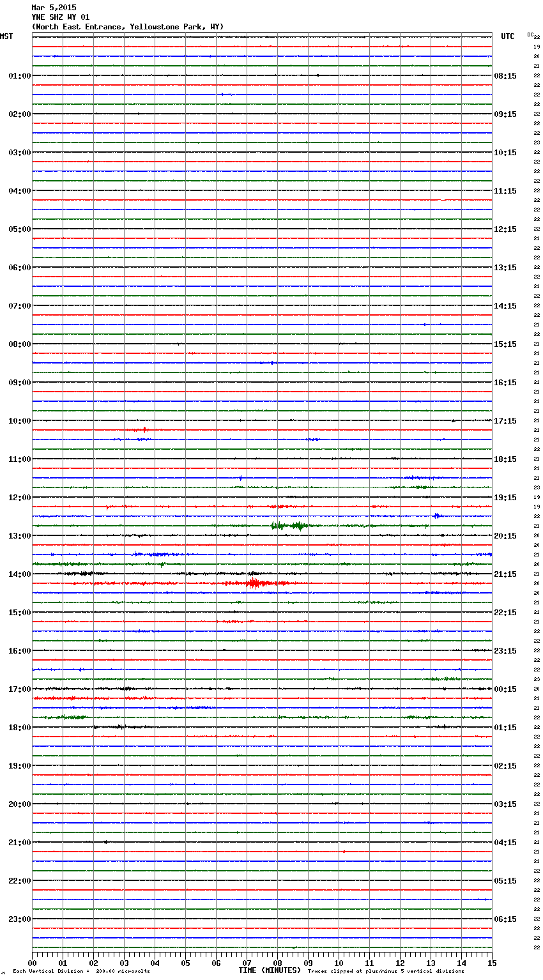Click the "02:15" UTC time label
Image resolution: width=543 pixels, height=980 pixels.
pyautogui.click(x=505, y=766)
